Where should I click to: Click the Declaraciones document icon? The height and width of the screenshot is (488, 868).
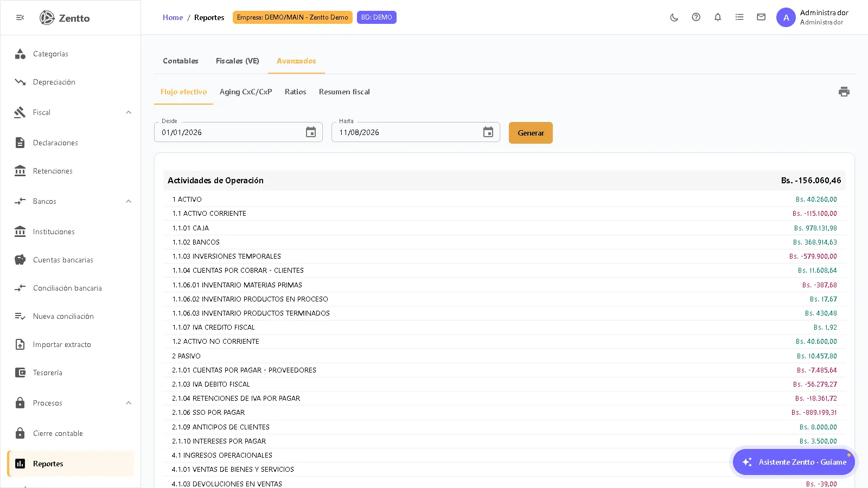[x=20, y=143]
